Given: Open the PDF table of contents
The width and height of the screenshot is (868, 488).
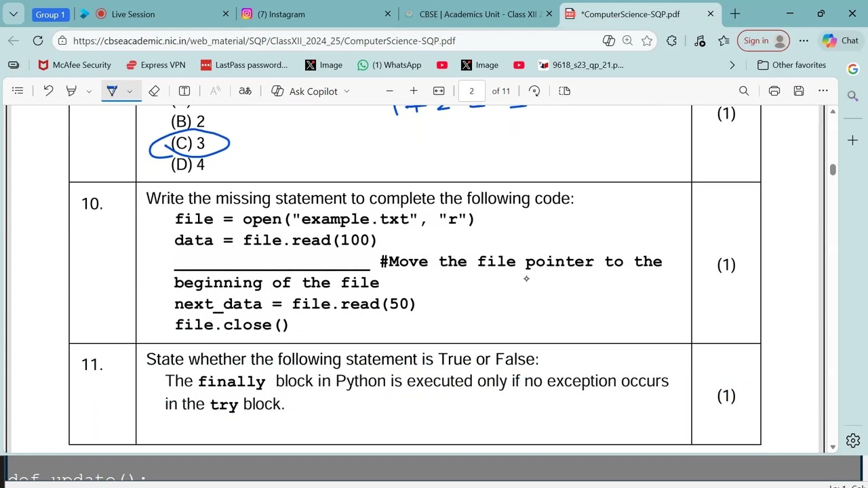Looking at the screenshot, I should tap(18, 91).
